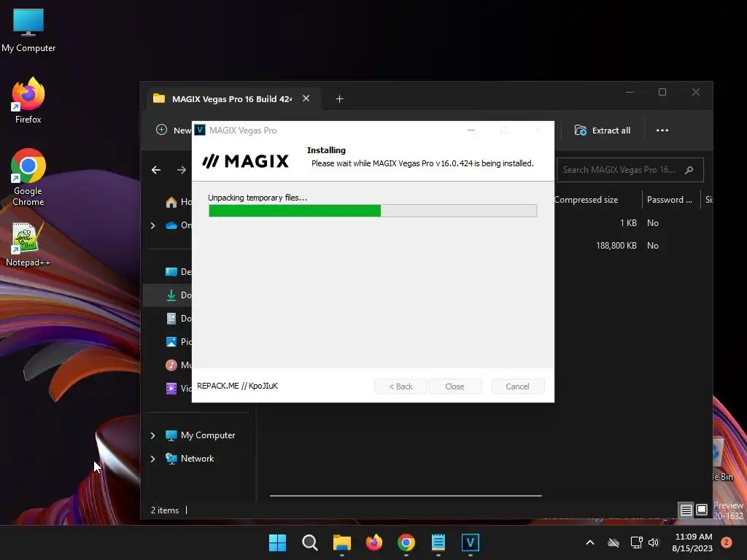This screenshot has width=747, height=560.
Task: Add a new File Explorer tab
Action: 339,98
